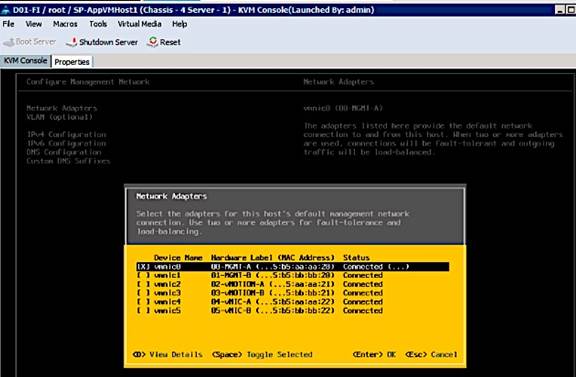This screenshot has height=377, width=576.
Task: Open the View menu
Action: point(33,24)
